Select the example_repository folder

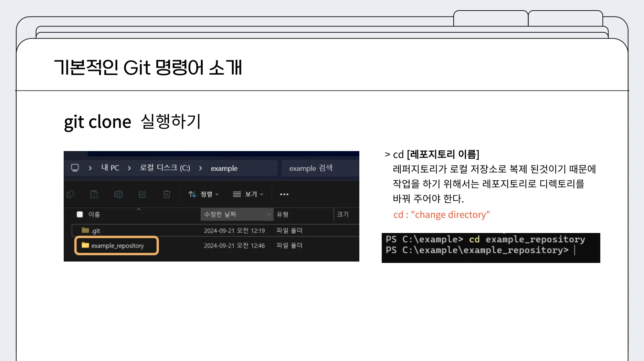[117, 246]
